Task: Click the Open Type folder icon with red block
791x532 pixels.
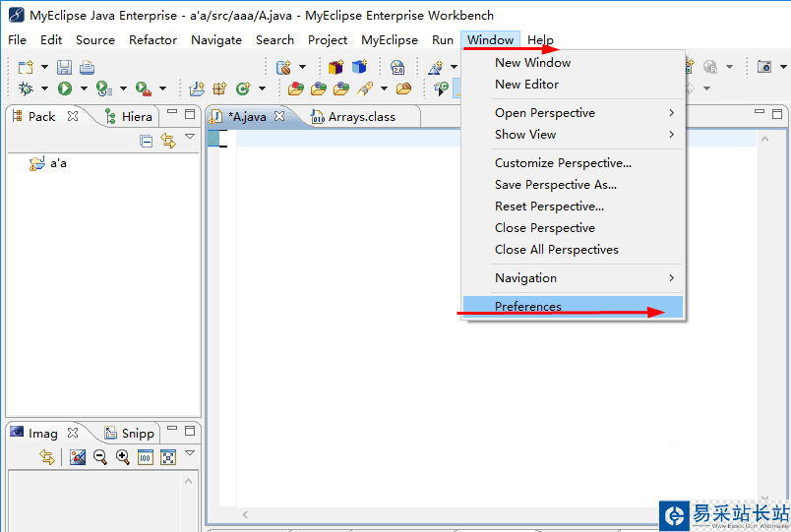Action: (295, 89)
